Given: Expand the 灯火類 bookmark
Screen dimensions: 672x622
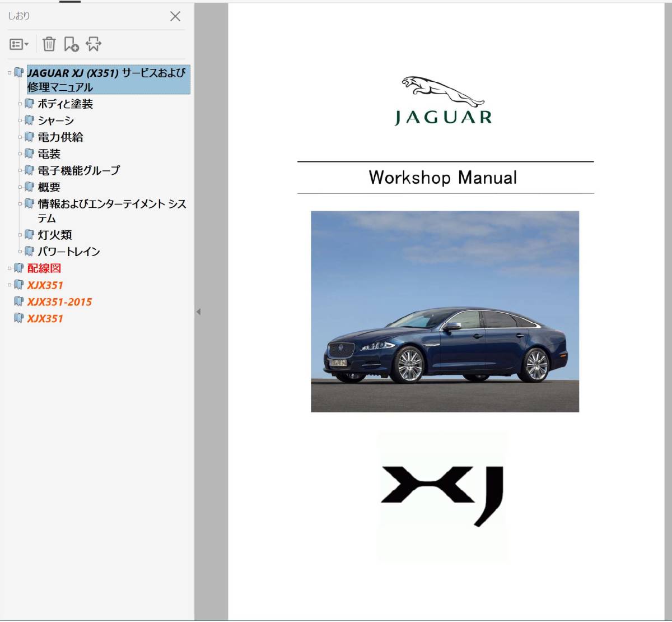Looking at the screenshot, I should (x=20, y=235).
